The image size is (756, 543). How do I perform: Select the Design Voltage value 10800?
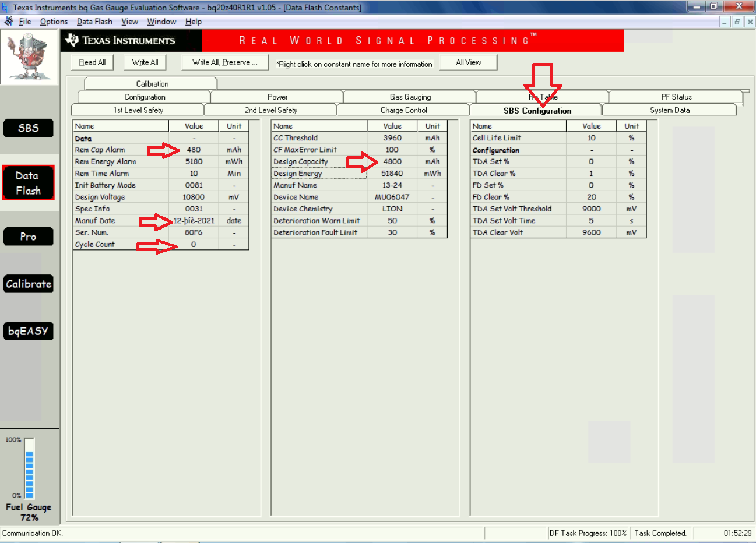(x=194, y=197)
